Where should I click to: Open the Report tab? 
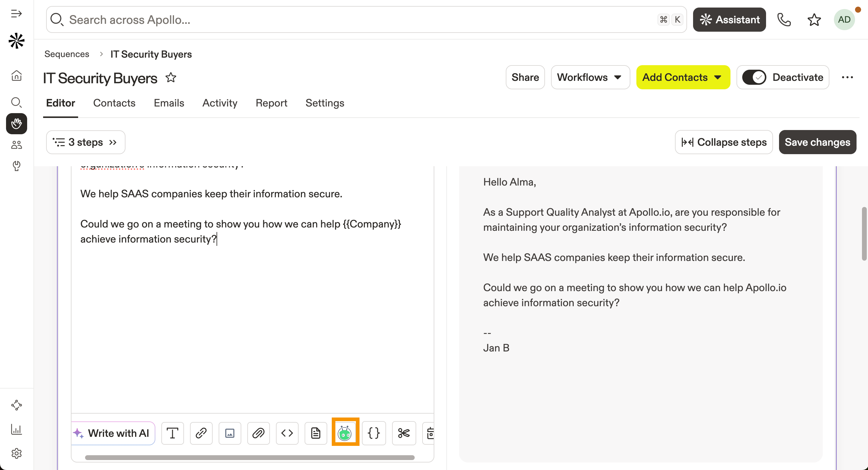[x=271, y=103]
